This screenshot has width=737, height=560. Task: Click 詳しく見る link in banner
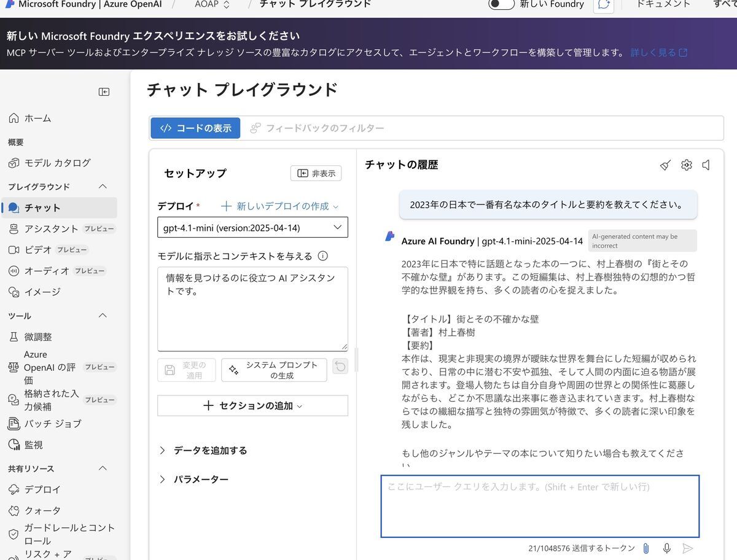[x=659, y=53]
